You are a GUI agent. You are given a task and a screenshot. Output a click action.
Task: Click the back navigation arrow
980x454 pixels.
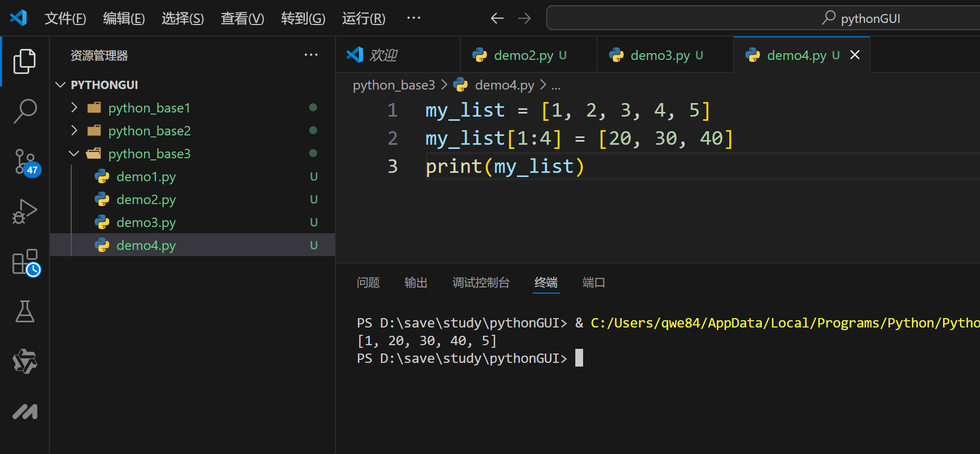point(497,18)
